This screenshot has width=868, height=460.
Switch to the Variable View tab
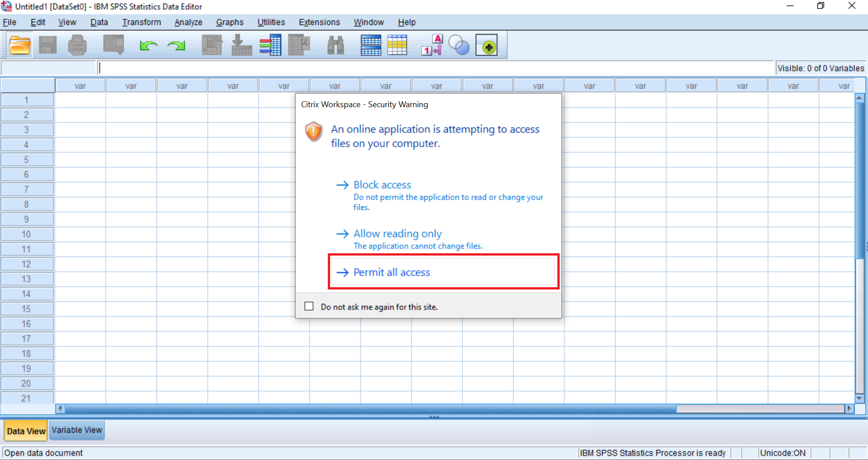tap(77, 430)
